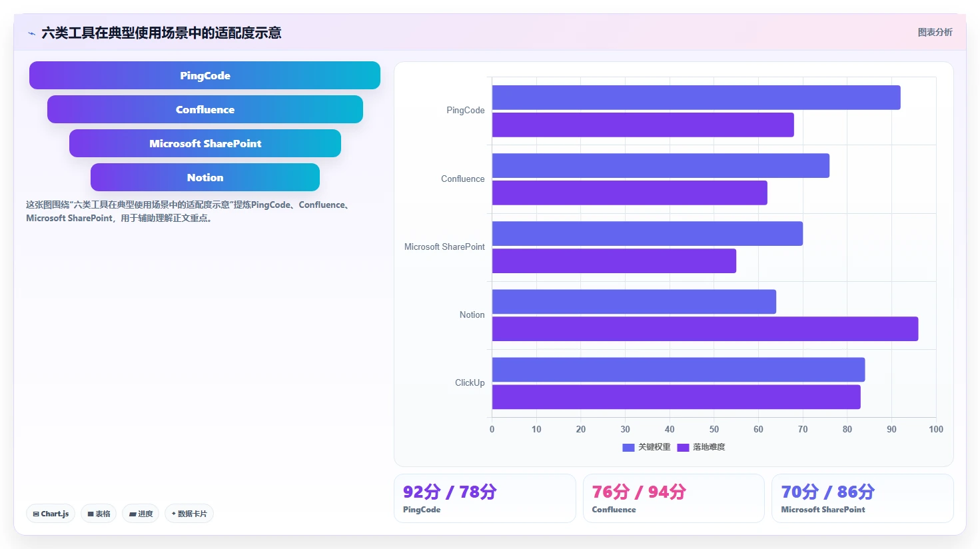Click ClickUp's 关键权重 bar in chart

click(x=678, y=369)
